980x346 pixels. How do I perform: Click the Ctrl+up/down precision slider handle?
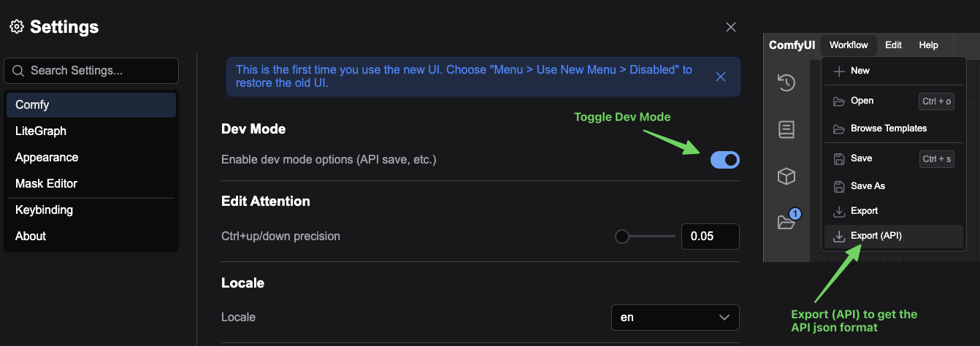coord(622,237)
